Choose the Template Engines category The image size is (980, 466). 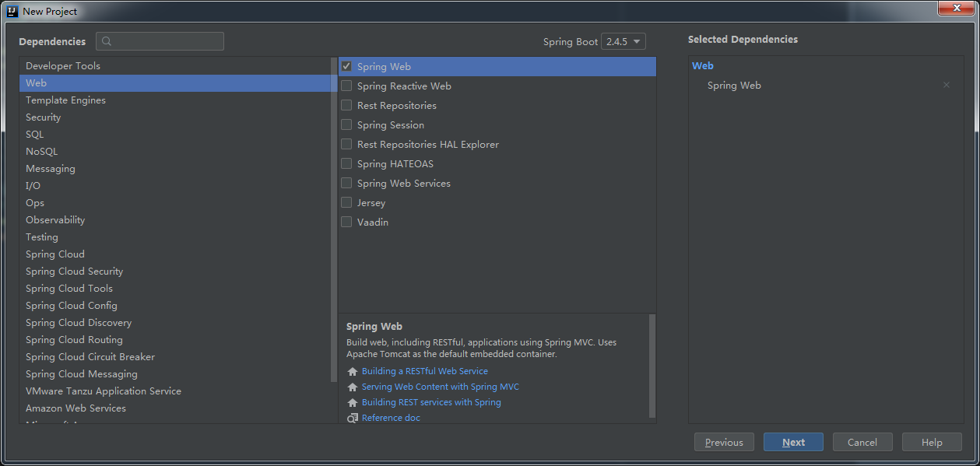[x=65, y=100]
